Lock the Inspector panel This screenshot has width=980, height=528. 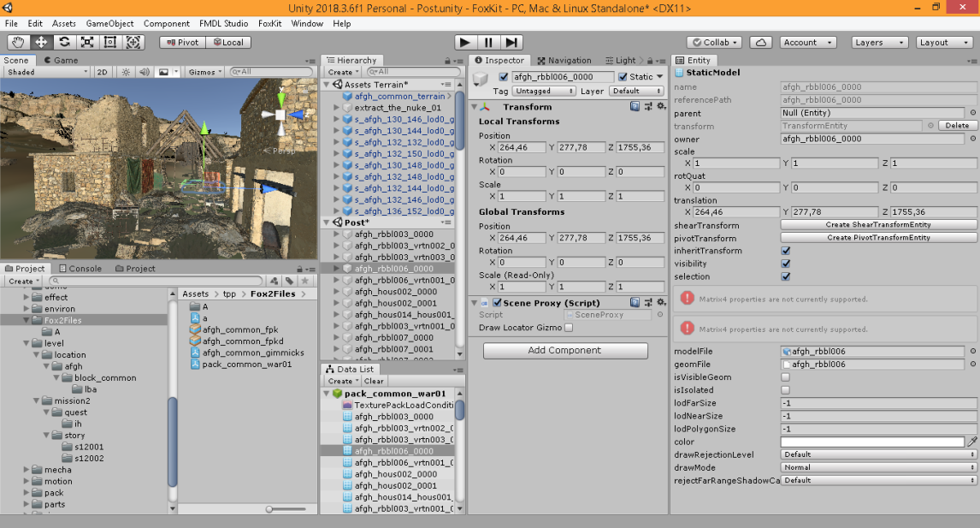[x=650, y=61]
